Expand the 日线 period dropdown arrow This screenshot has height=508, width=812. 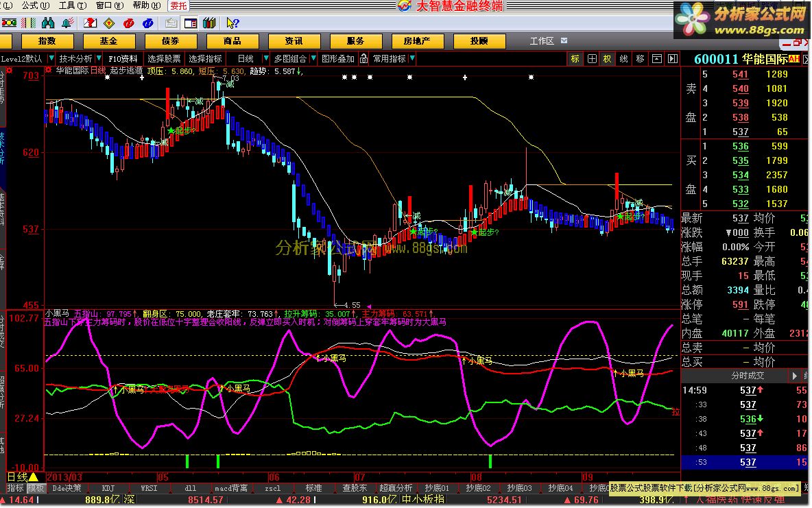pos(265,58)
